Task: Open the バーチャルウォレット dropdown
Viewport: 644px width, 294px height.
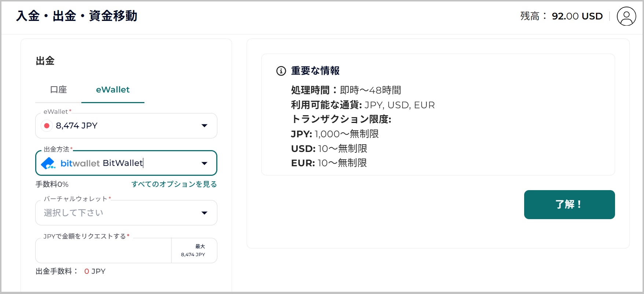Action: (x=121, y=213)
